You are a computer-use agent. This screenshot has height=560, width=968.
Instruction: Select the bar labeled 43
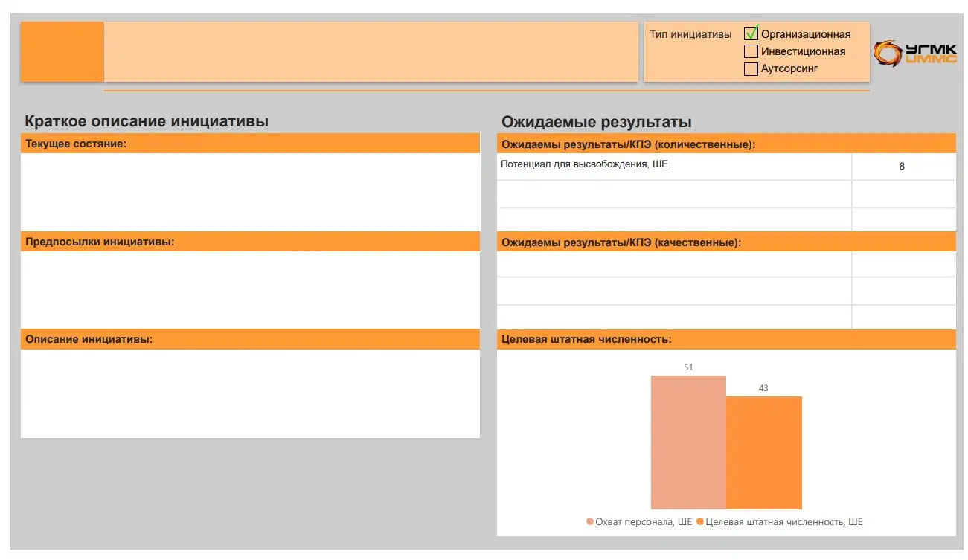[x=764, y=453]
